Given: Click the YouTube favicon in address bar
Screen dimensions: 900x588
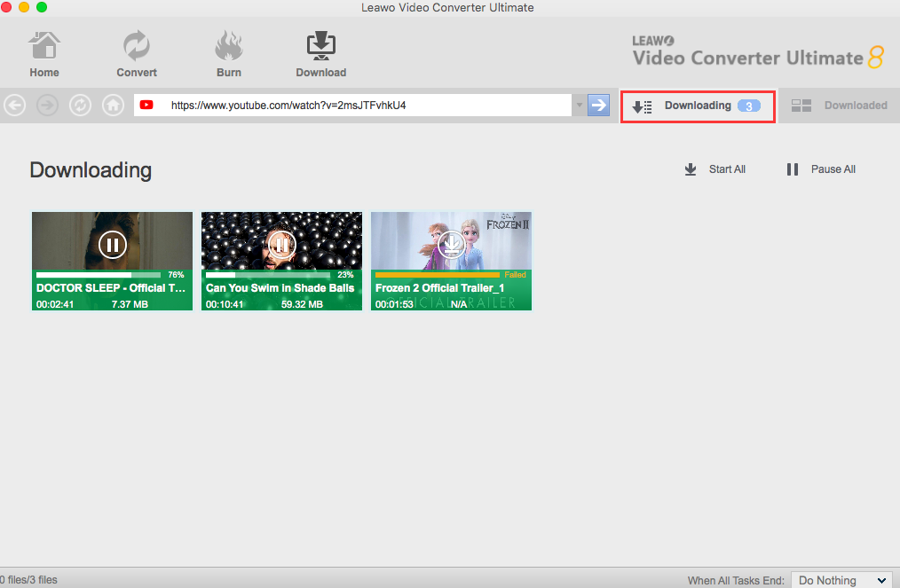Looking at the screenshot, I should point(147,105).
